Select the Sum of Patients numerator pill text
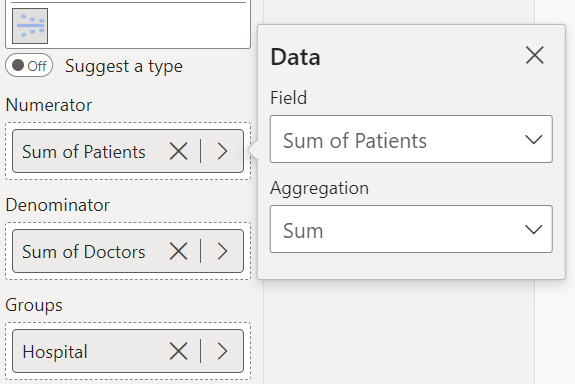Viewport: 575px width, 384px height. (84, 151)
